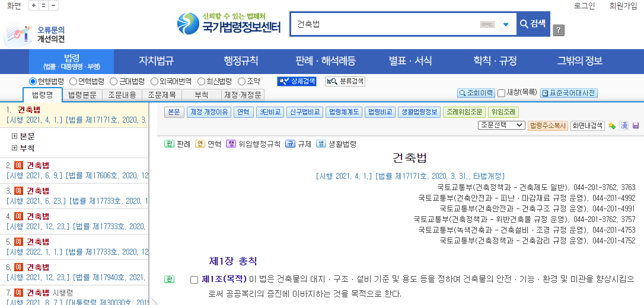This screenshot has width=644, height=305.
Task: Click the 법령주소복사 button
Action: tap(548, 126)
